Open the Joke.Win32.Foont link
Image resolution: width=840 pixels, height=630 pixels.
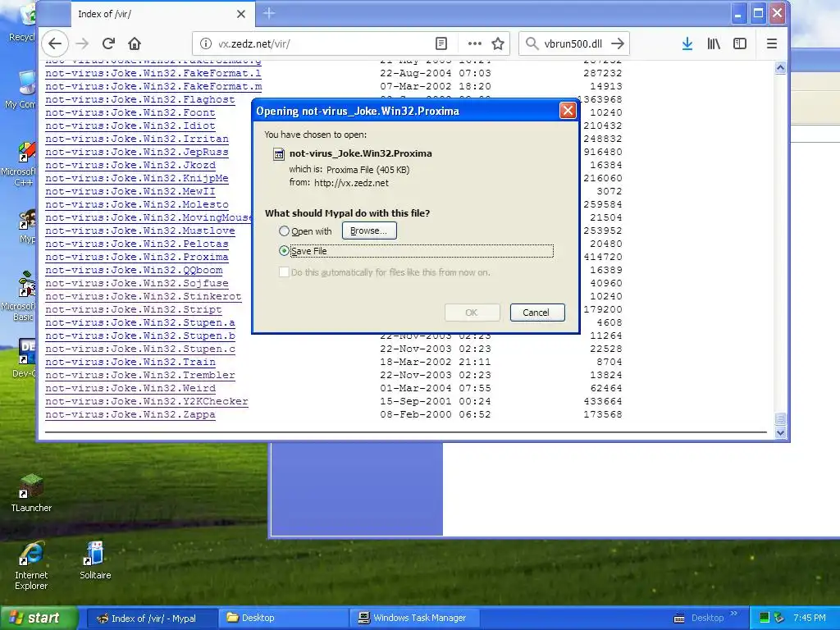130,112
